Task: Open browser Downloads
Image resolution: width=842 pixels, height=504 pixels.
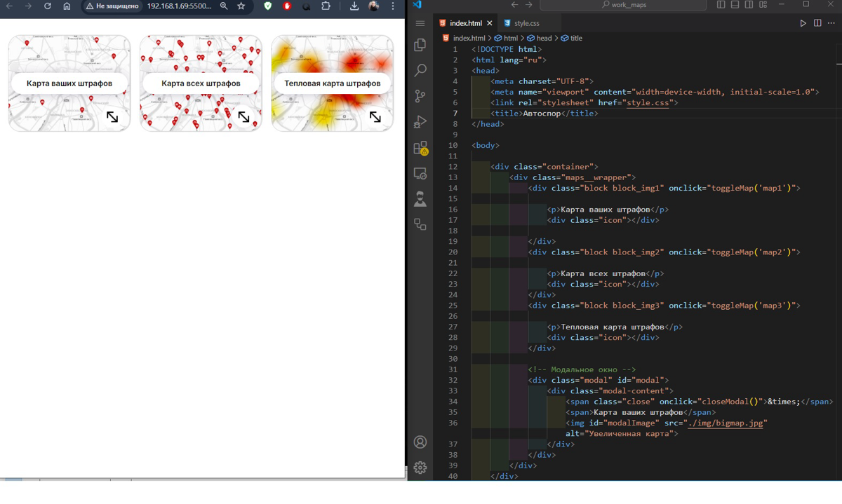Action: [x=354, y=6]
